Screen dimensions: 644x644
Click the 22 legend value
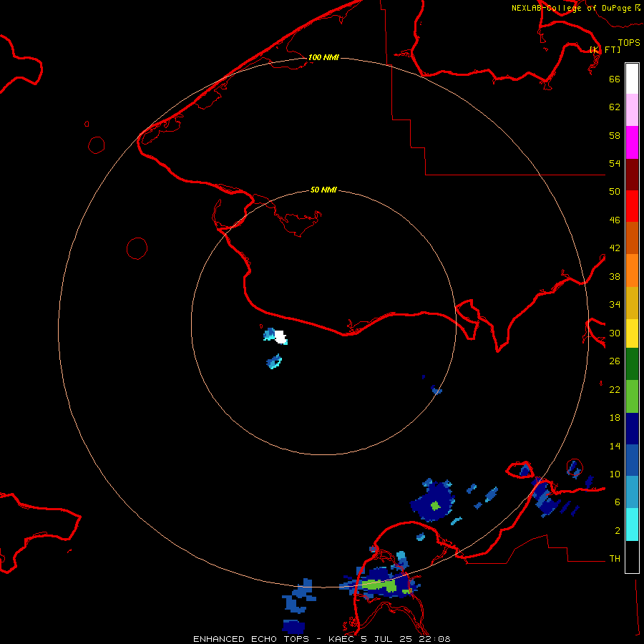coord(615,390)
